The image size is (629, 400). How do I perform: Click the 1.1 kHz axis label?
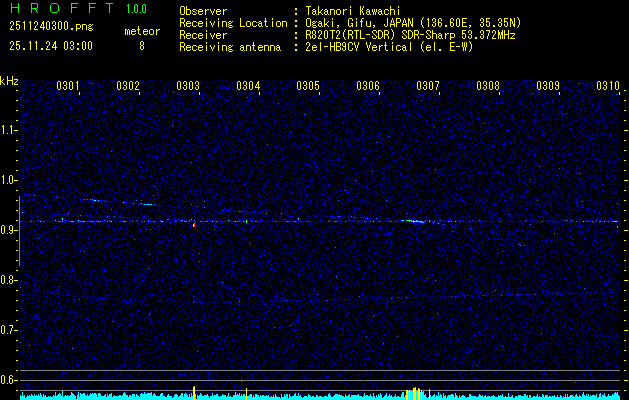pyautogui.click(x=9, y=130)
